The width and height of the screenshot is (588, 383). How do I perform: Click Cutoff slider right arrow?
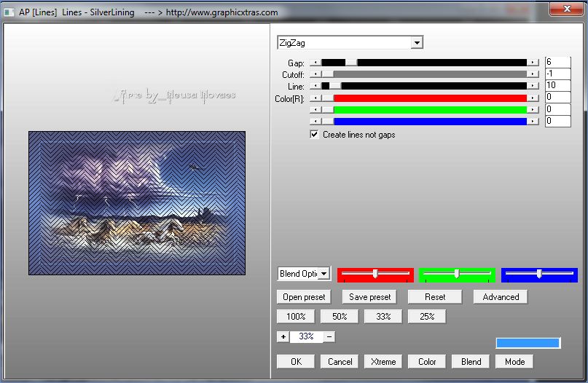[x=533, y=74]
